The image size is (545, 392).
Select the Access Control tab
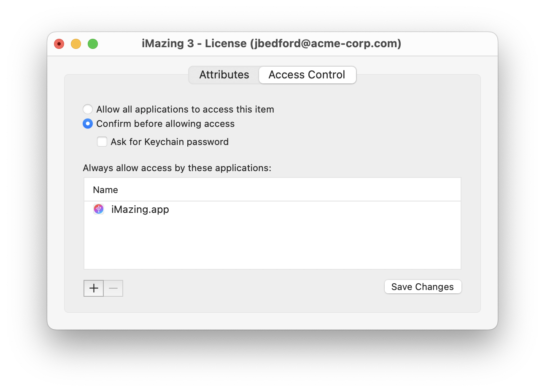coord(307,75)
